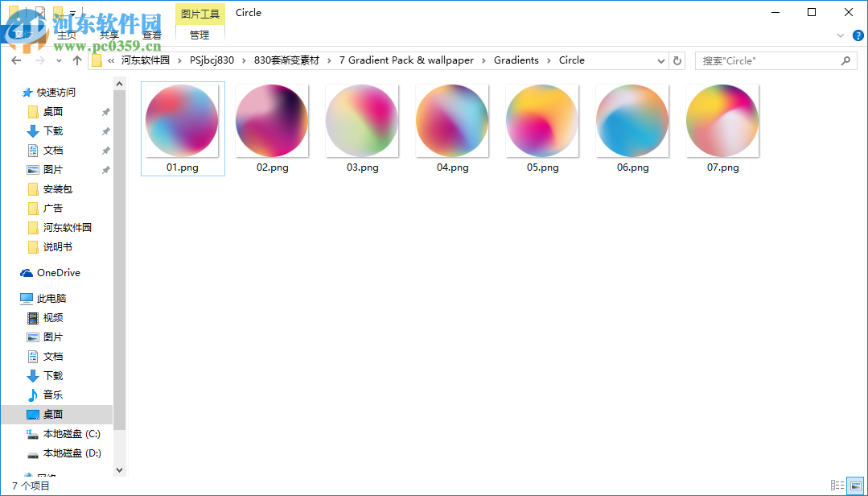Screen dimensions: 868x496
Task: Go up one folder level
Action: click(x=77, y=60)
